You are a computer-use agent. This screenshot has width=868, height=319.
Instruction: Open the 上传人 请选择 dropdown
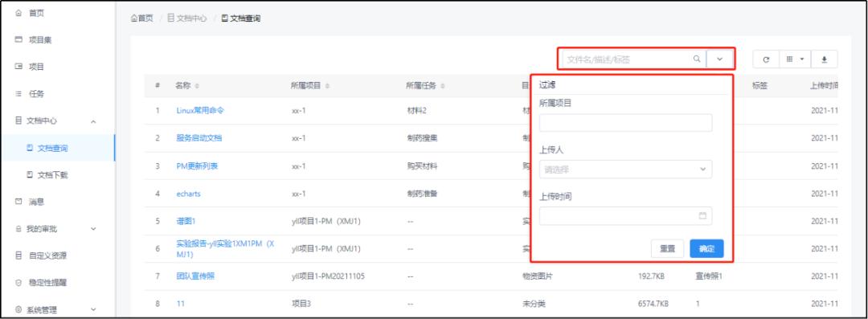coord(625,169)
